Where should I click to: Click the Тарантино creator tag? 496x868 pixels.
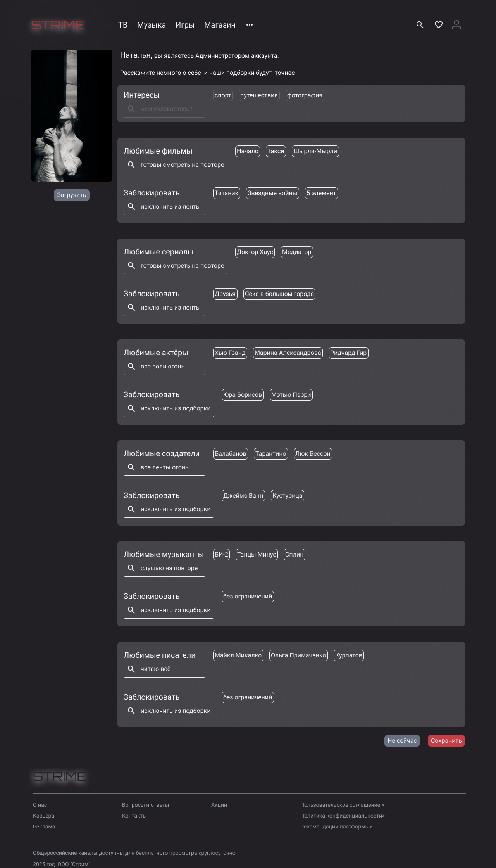point(271,454)
